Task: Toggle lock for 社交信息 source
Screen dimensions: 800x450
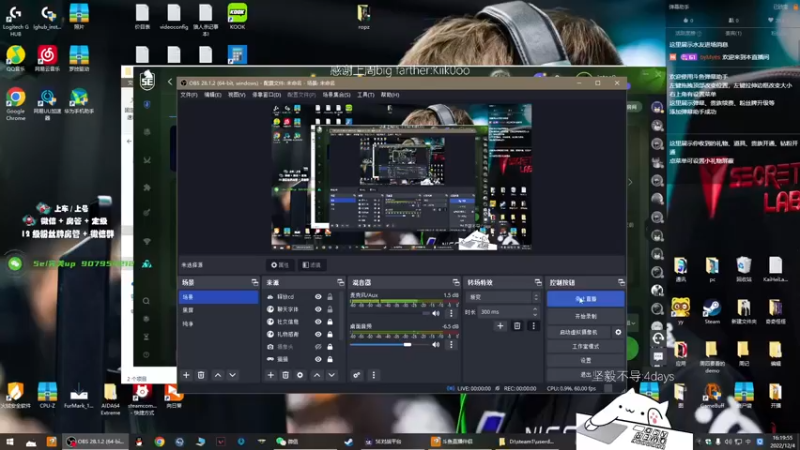Action: (330, 322)
